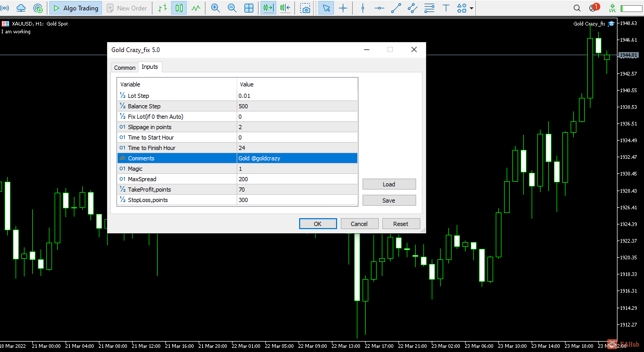Select the horizontal line drawing tool
The image size is (644, 352).
click(x=379, y=8)
